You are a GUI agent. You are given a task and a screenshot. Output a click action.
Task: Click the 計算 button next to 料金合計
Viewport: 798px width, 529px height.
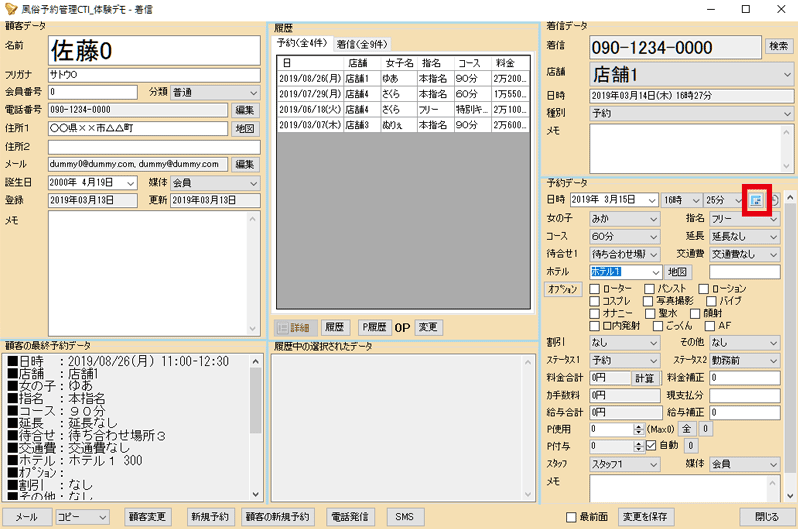tap(645, 379)
